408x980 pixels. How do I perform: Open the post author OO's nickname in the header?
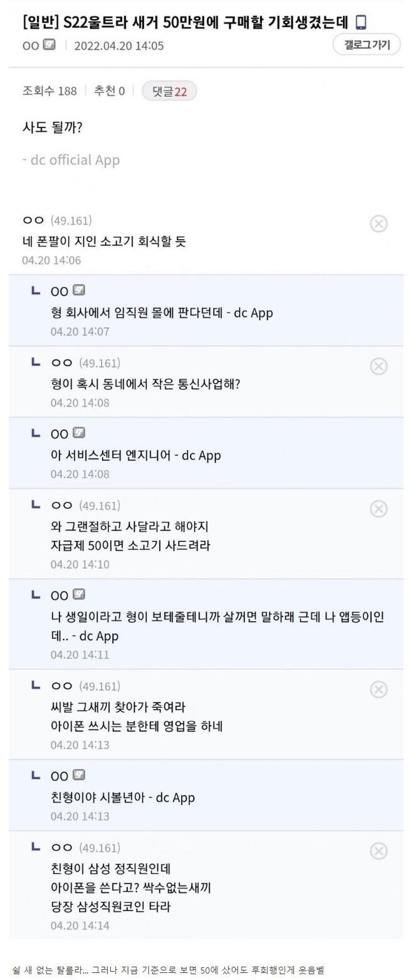(30, 45)
